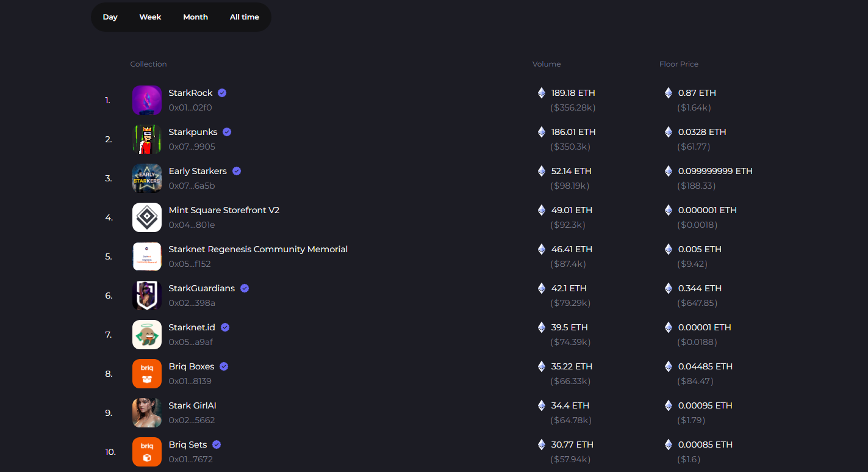
Task: Click the Floor Price column header
Action: coord(679,64)
